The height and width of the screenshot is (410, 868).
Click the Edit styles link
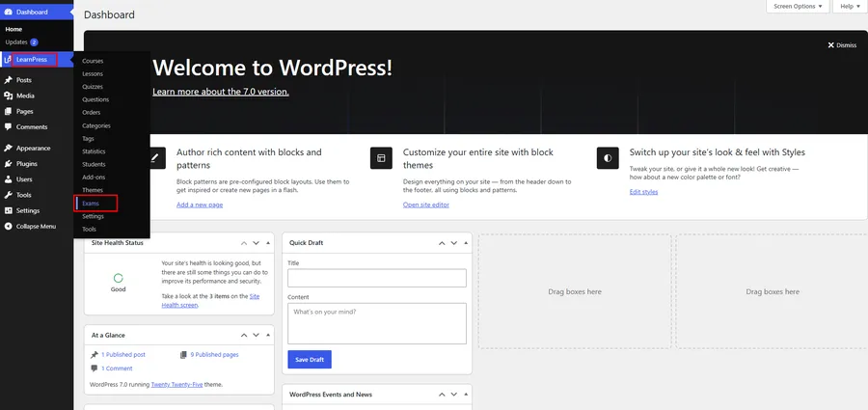(x=644, y=192)
